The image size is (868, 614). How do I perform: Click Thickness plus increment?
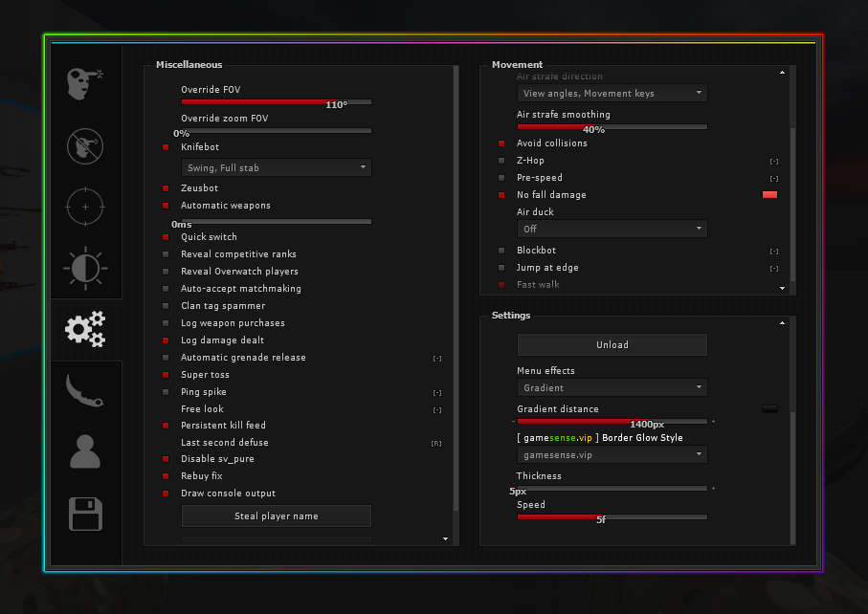tap(714, 489)
